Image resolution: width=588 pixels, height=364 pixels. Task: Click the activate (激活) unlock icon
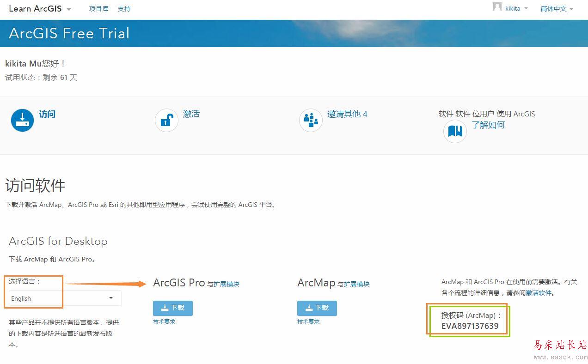pyautogui.click(x=166, y=120)
